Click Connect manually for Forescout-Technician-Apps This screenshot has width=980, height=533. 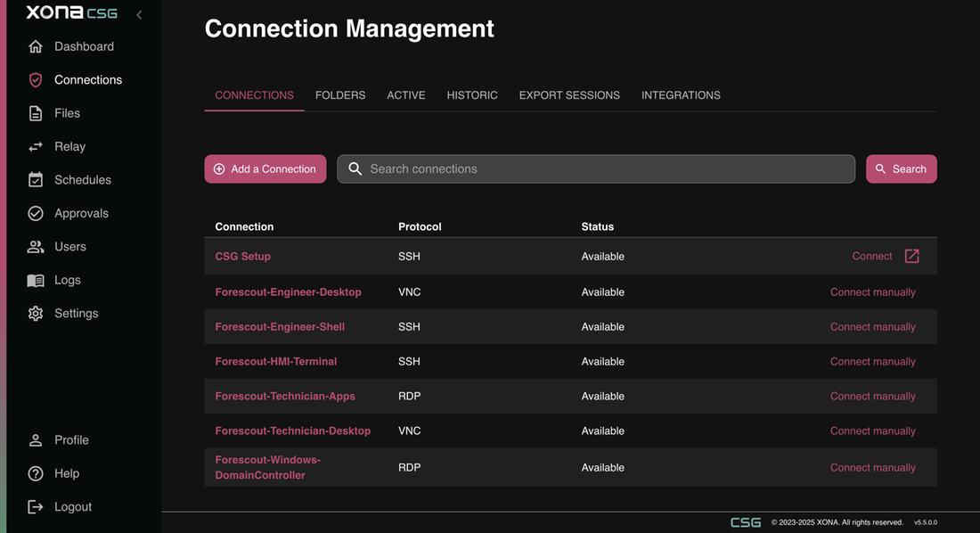click(872, 397)
